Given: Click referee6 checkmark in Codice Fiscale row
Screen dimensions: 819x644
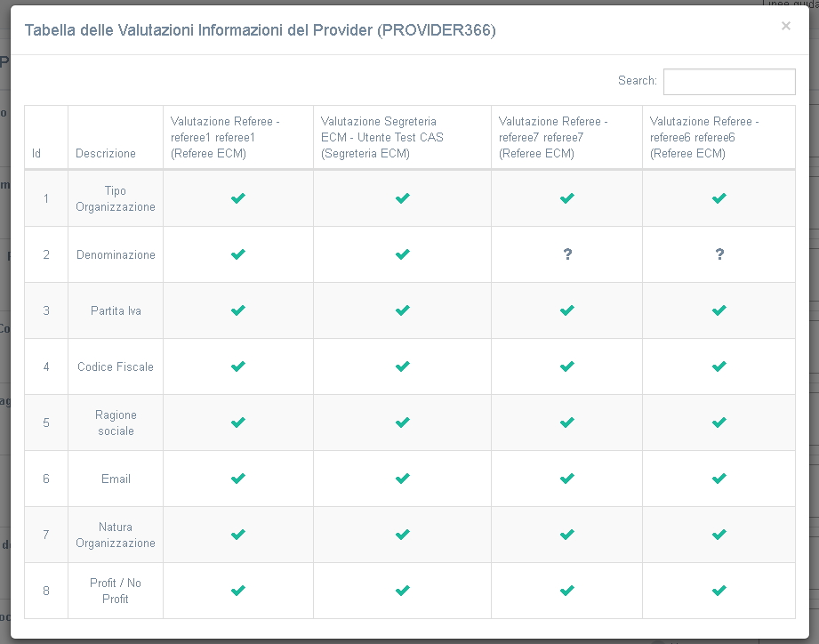Looking at the screenshot, I should click(x=719, y=366).
